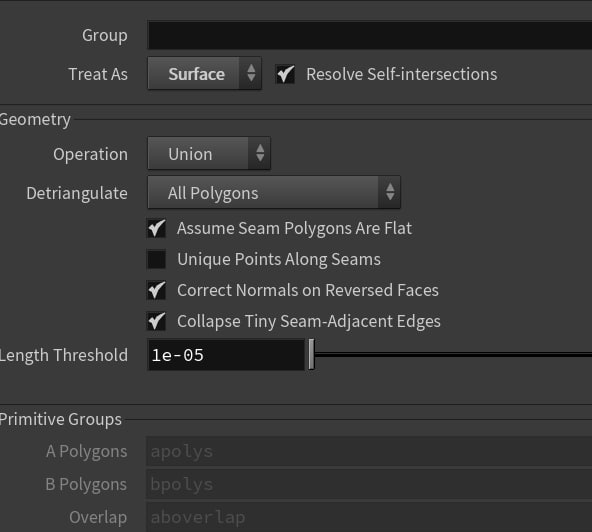This screenshot has height=532, width=592.
Task: Open Detriangulate All Polygons dropdown
Action: click(x=274, y=192)
